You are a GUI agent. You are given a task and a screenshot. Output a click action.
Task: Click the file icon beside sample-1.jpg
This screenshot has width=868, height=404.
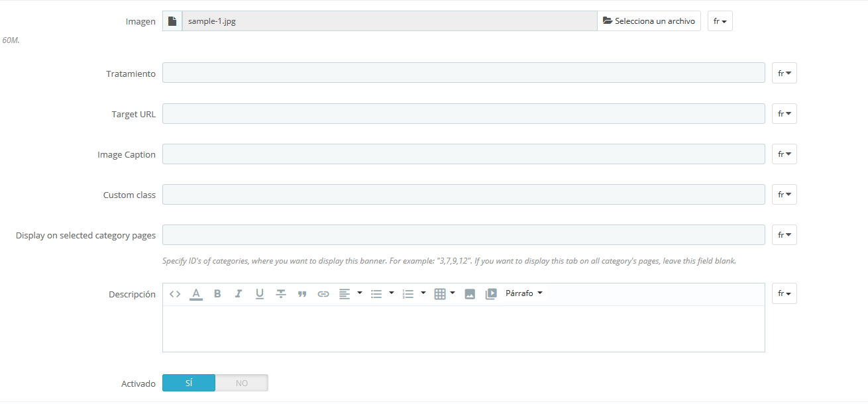(x=172, y=21)
